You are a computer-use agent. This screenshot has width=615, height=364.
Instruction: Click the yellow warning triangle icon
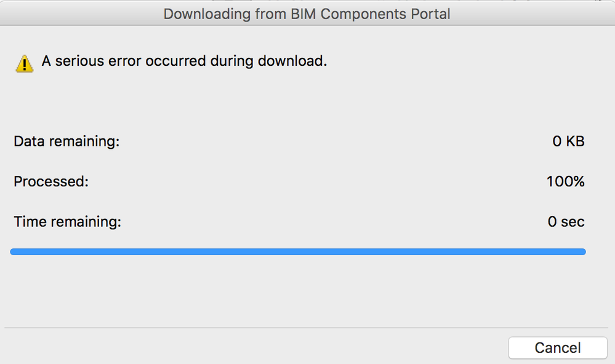[24, 63]
